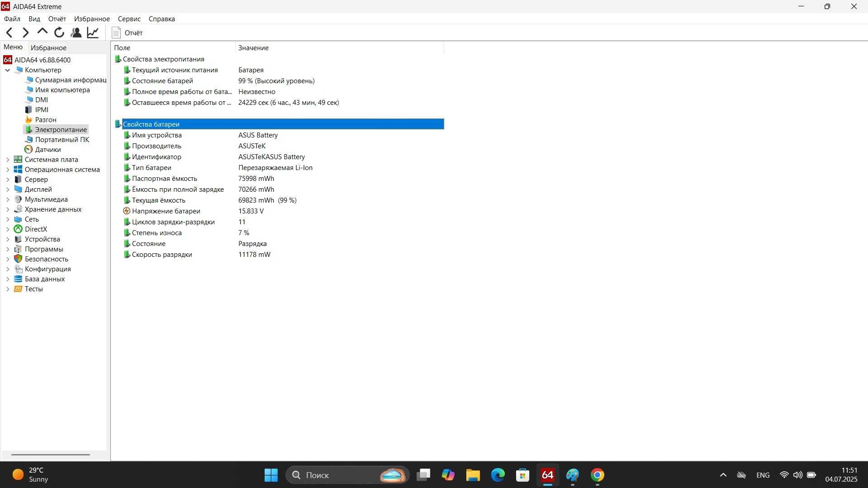Open the Вид menu
Image resolution: width=868 pixels, height=488 pixels.
tap(34, 19)
